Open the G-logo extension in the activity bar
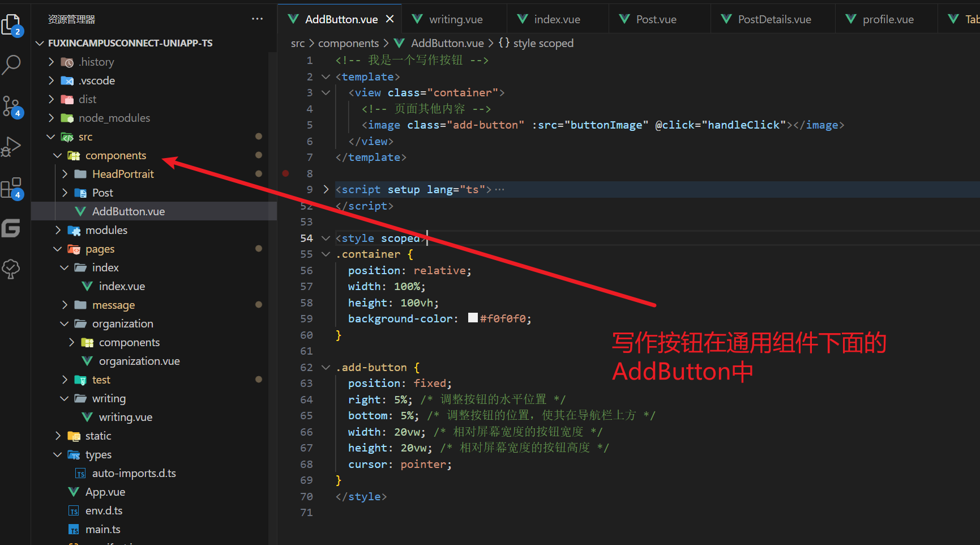The width and height of the screenshot is (980, 545). pos(11,228)
